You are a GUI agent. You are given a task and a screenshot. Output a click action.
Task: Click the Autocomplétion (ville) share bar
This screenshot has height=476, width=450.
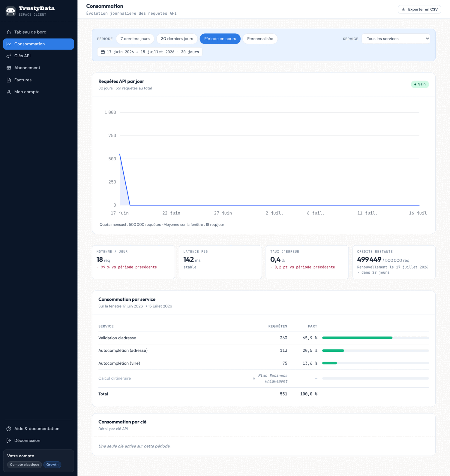375,363
